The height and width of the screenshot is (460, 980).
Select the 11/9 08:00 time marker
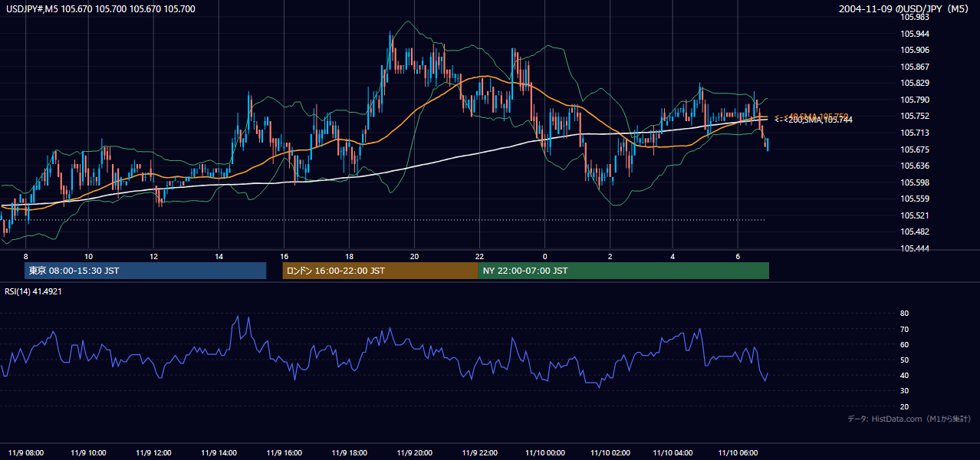pos(25,452)
